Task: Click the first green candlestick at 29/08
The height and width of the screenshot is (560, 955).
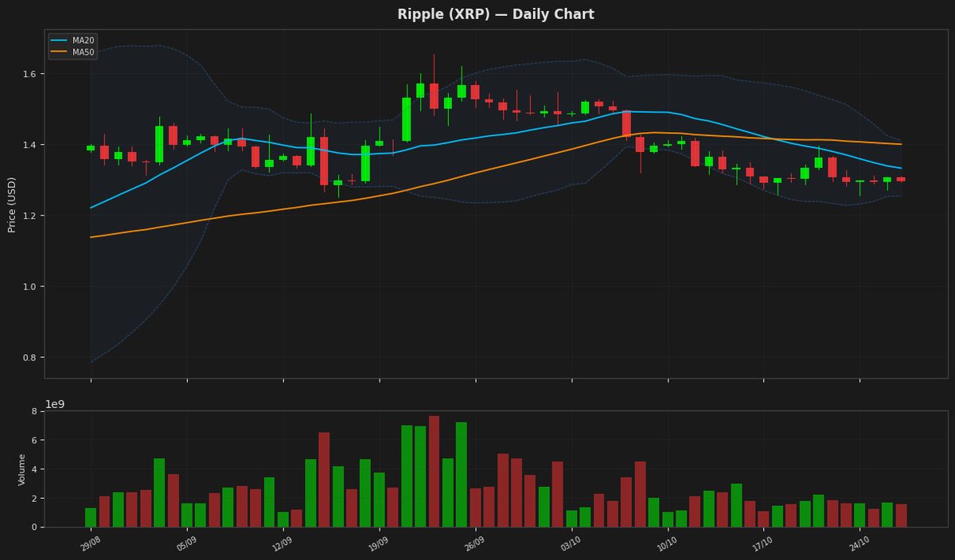Action: click(x=91, y=148)
